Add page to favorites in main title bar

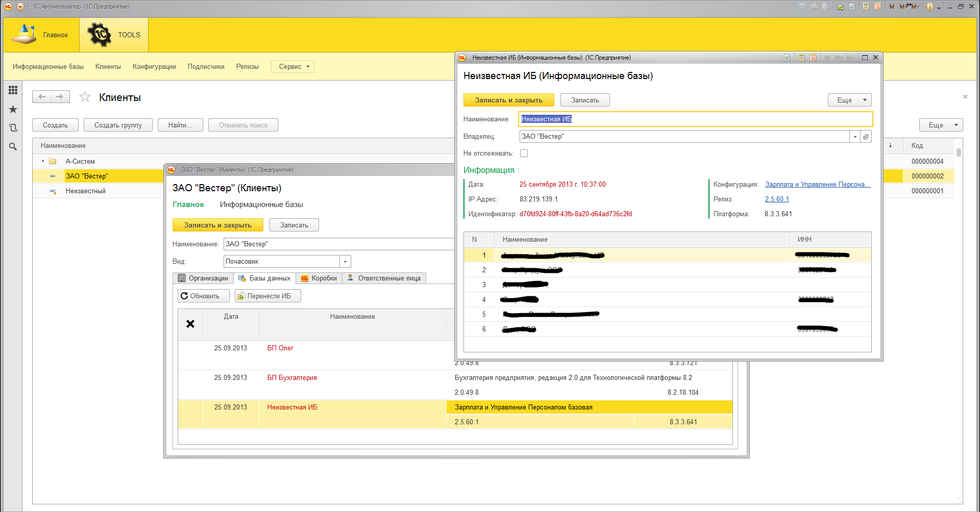[840, 7]
